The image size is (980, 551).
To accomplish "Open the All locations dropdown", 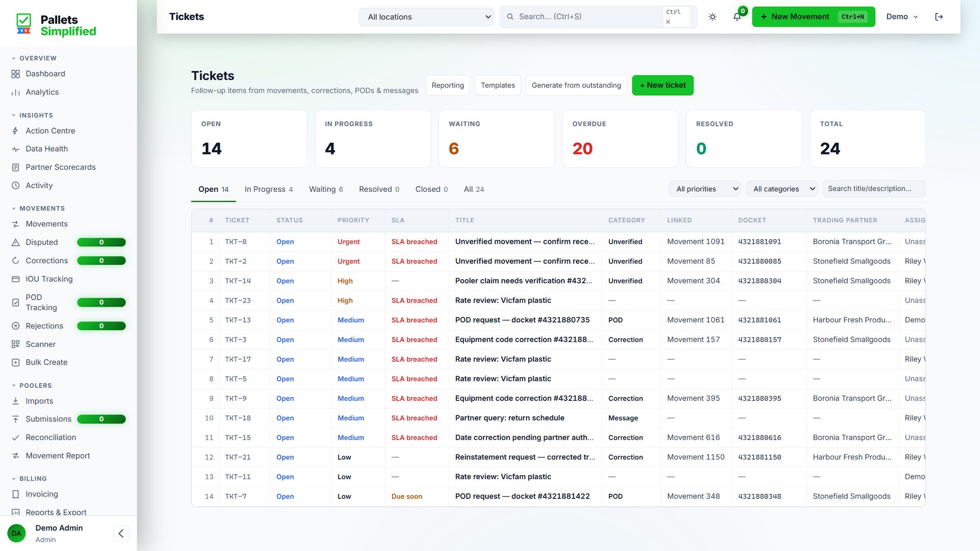I will (x=426, y=17).
